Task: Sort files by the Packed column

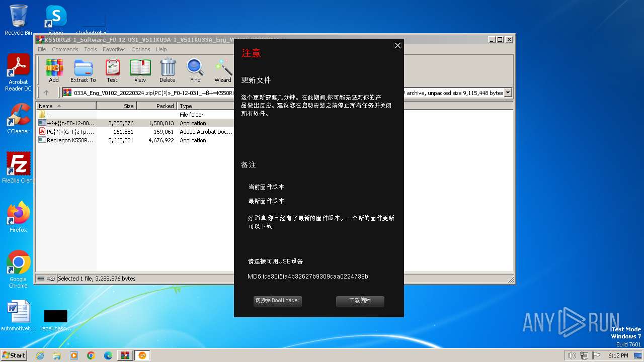Action: [156, 106]
